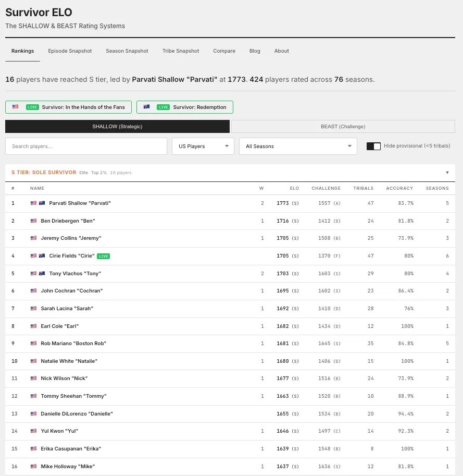Click the US flag beside Earl Cole
Image resolution: width=463 pixels, height=476 pixels.
tap(34, 326)
